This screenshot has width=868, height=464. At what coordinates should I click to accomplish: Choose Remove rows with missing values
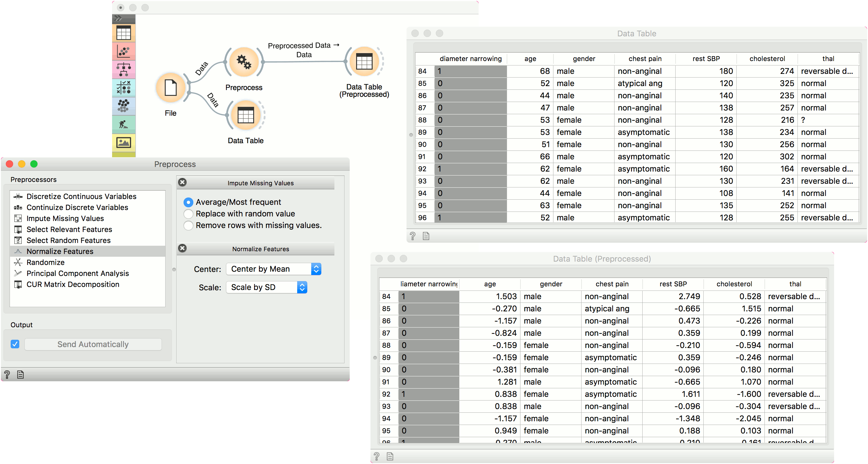(188, 225)
